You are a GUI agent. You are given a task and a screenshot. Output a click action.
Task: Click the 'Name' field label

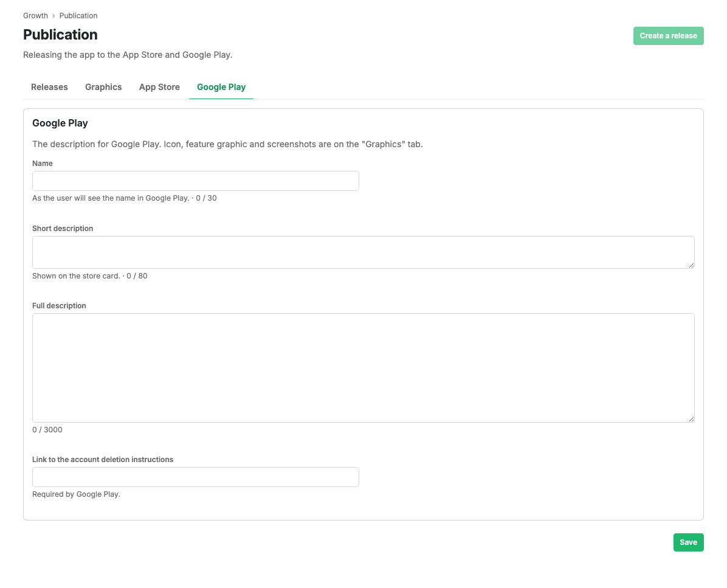43,163
